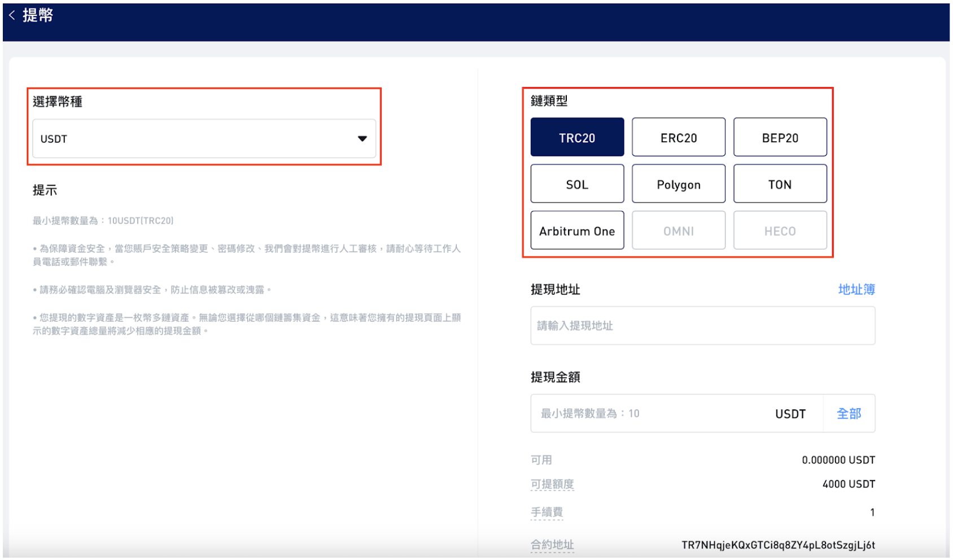Viewport: 953px width, 560px height.
Task: Pick the Polygon chain option
Action: tap(678, 185)
